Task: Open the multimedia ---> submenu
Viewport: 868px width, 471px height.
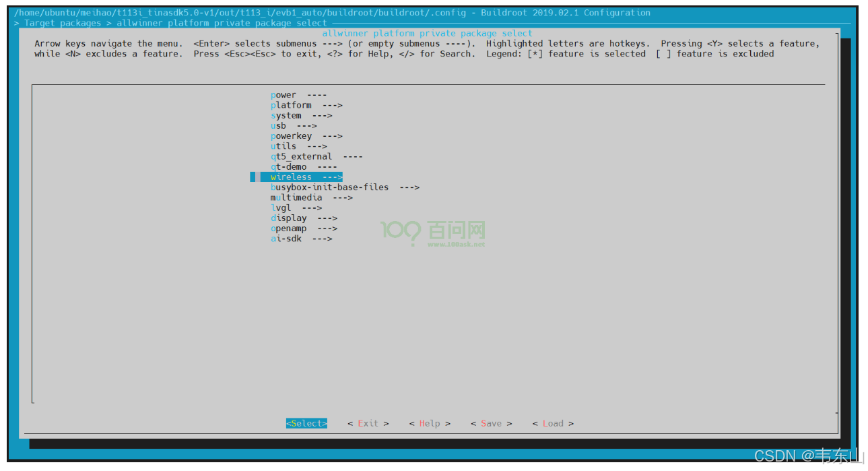Action: [x=311, y=197]
